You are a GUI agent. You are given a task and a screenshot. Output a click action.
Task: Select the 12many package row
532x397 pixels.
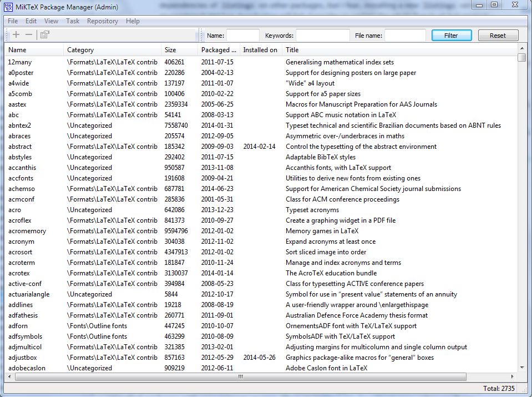[261, 62]
